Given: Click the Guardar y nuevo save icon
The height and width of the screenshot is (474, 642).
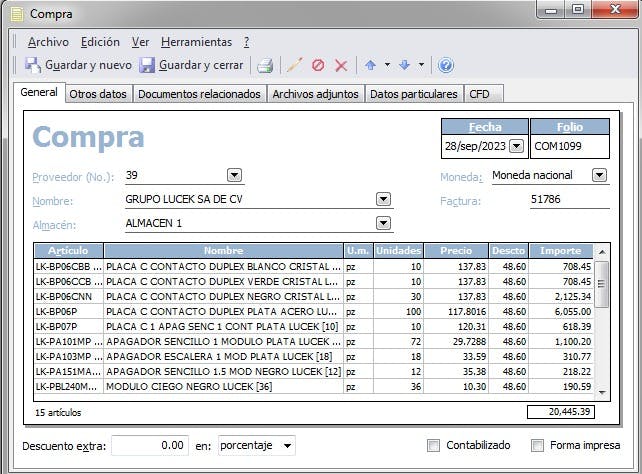Looking at the screenshot, I should pyautogui.click(x=33, y=65).
